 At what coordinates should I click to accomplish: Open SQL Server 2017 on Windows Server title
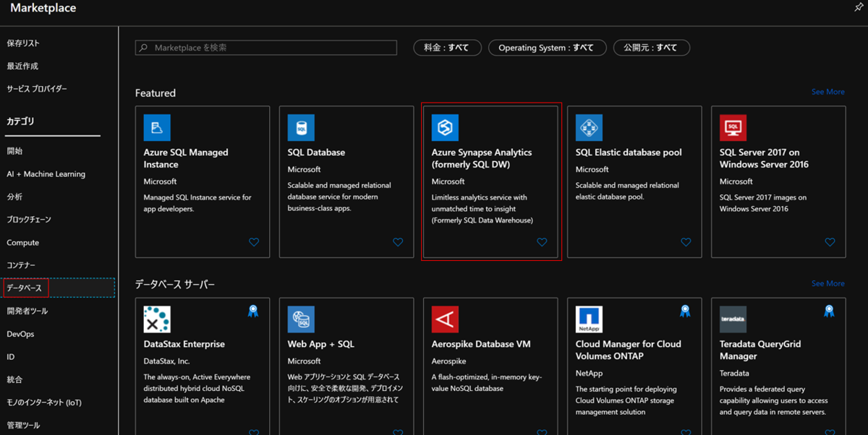[764, 158]
